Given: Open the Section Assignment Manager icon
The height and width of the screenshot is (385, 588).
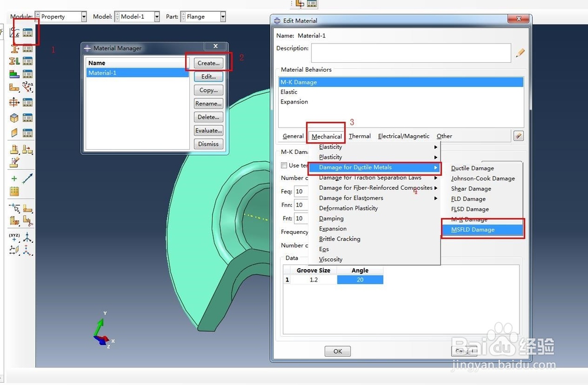Looking at the screenshot, I should (x=28, y=61).
